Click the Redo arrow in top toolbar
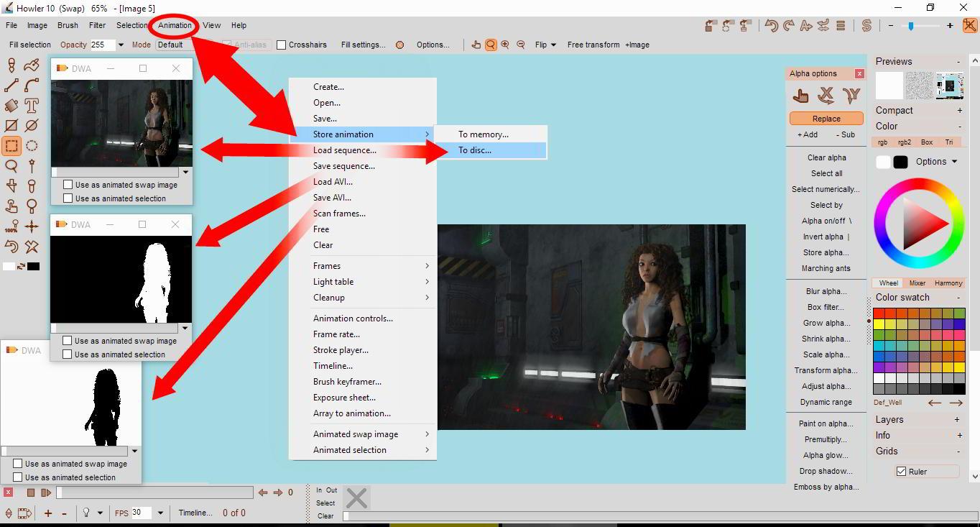Image resolution: width=980 pixels, height=527 pixels. pyautogui.click(x=788, y=26)
